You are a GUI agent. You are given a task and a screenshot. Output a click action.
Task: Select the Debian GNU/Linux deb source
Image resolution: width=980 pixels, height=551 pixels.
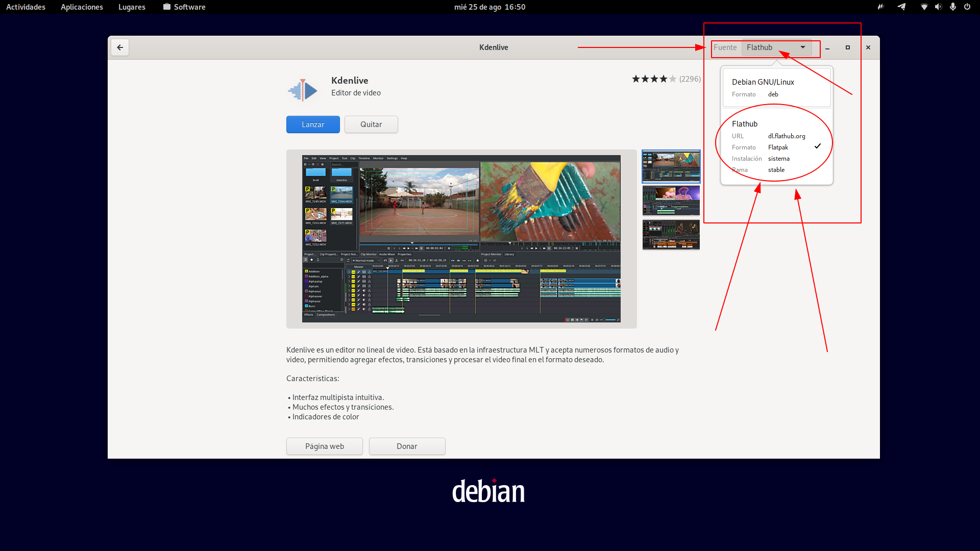pos(776,87)
